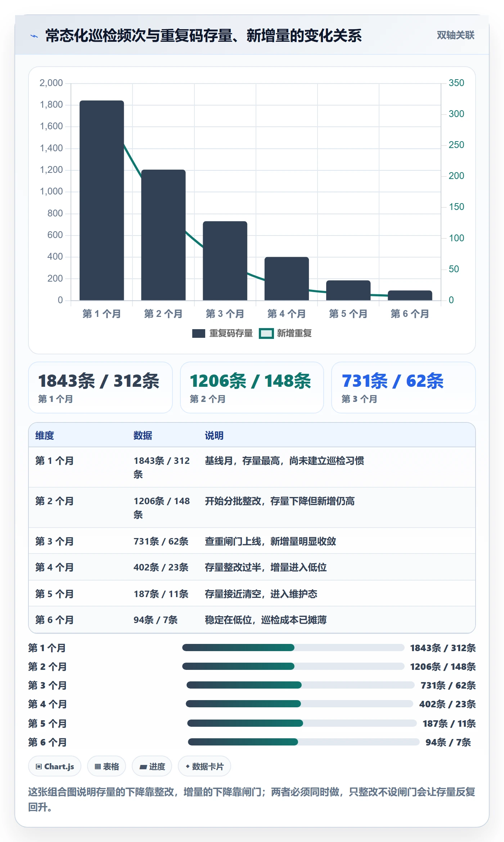Click the square icon in the Chart.js chip

click(x=39, y=766)
